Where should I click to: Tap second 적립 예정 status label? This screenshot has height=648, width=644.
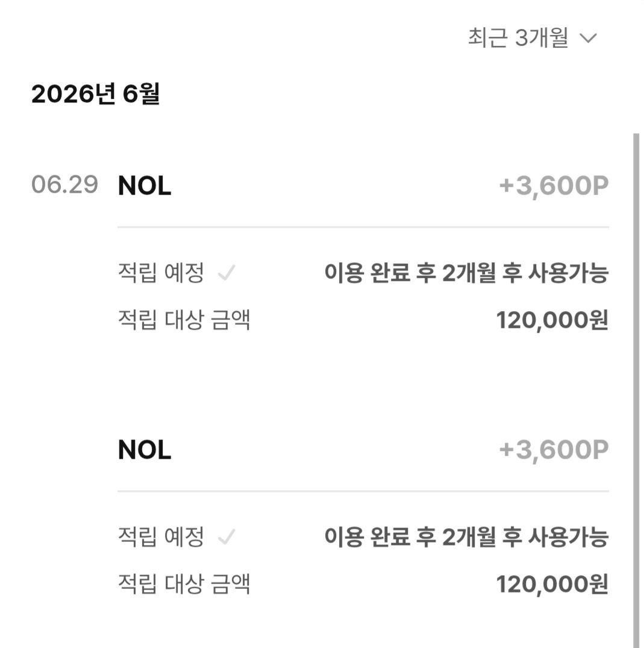pos(161,537)
